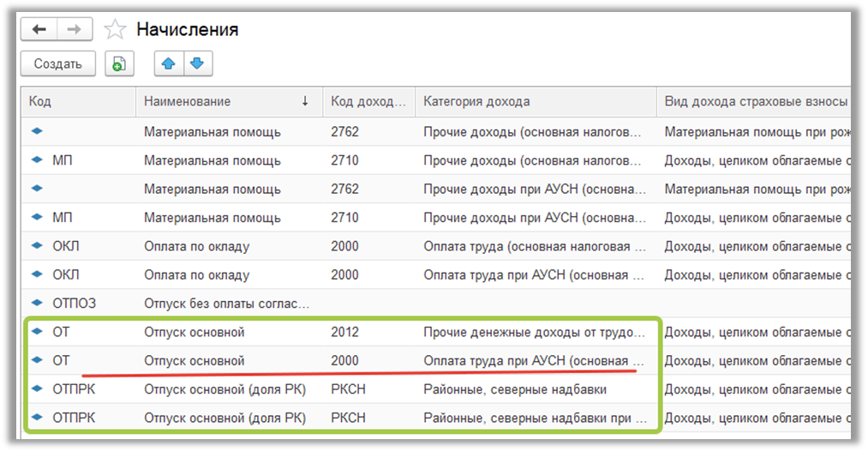
Task: Click the ОТПРК code in the Районные, северные надбавки при … row
Action: coord(74,418)
